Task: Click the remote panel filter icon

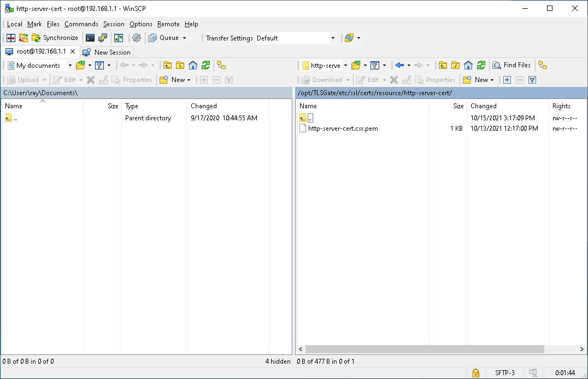Action: [x=375, y=65]
